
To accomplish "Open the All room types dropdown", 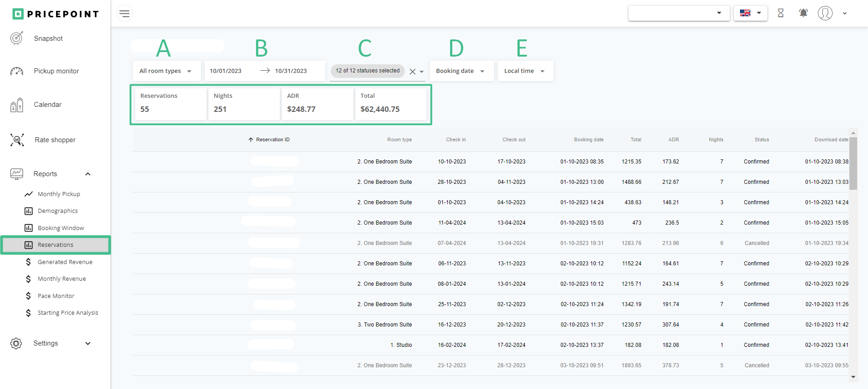I will (166, 71).
